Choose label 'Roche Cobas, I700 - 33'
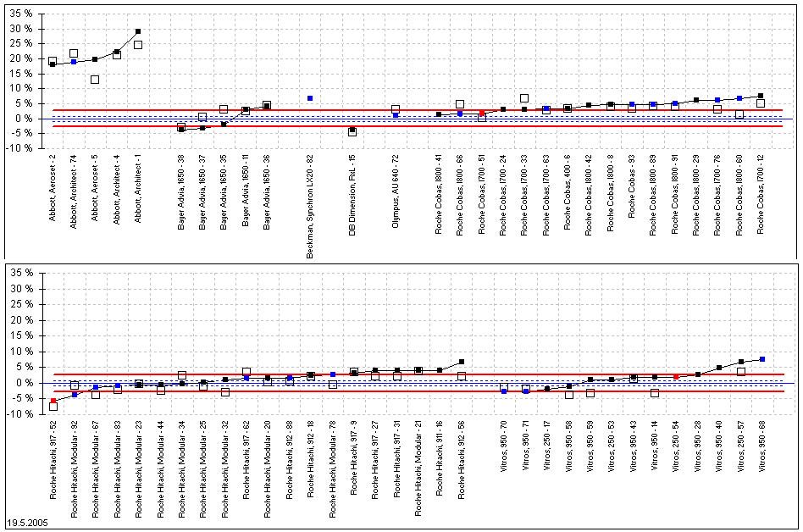The image size is (803, 532). pyautogui.click(x=523, y=195)
